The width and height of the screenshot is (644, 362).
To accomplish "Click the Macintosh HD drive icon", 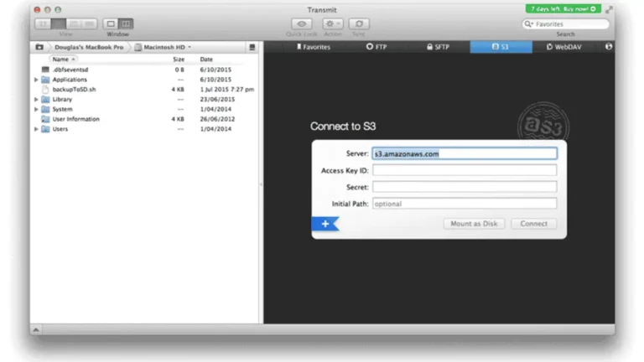I will click(138, 47).
